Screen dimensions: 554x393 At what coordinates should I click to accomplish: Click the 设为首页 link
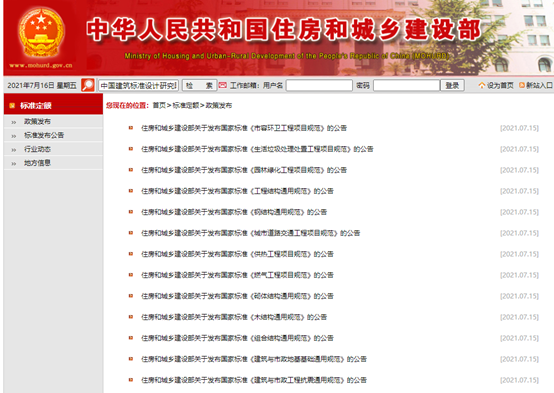[x=500, y=85]
